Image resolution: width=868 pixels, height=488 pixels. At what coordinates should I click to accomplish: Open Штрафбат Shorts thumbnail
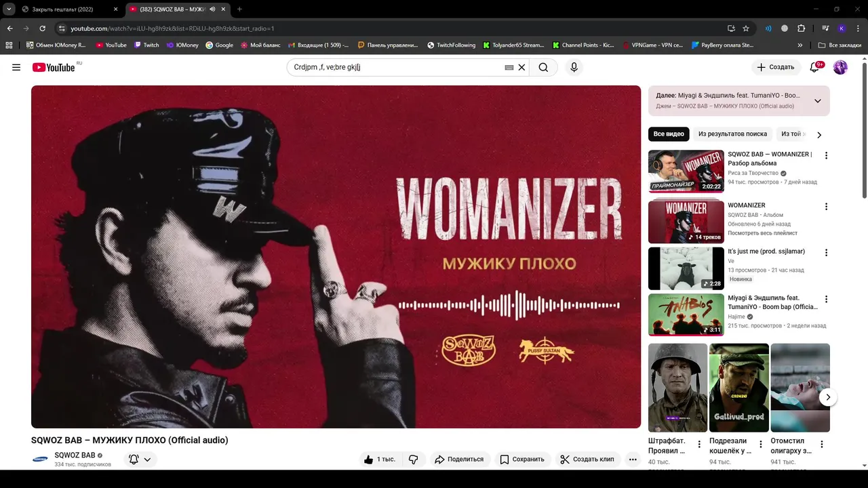678,388
